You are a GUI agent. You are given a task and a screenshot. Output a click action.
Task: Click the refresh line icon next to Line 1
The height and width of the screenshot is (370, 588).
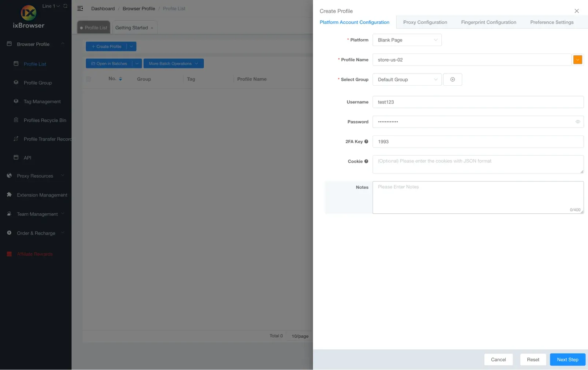(65, 6)
